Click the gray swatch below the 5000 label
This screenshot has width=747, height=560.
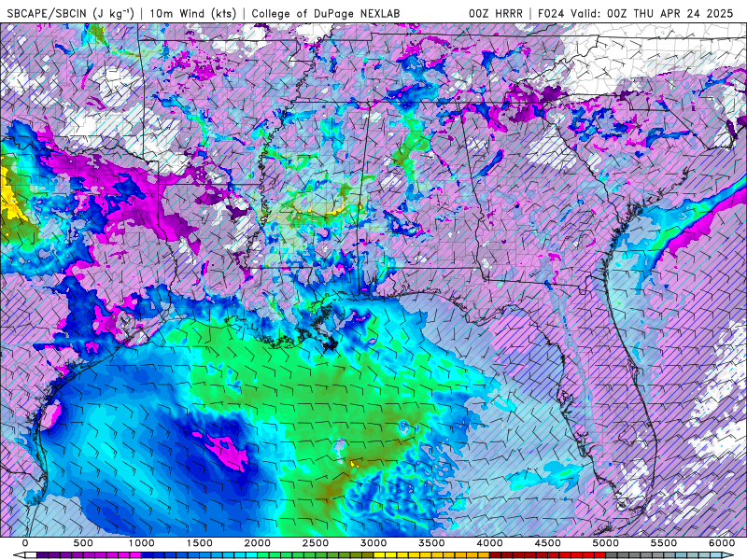coord(612,555)
